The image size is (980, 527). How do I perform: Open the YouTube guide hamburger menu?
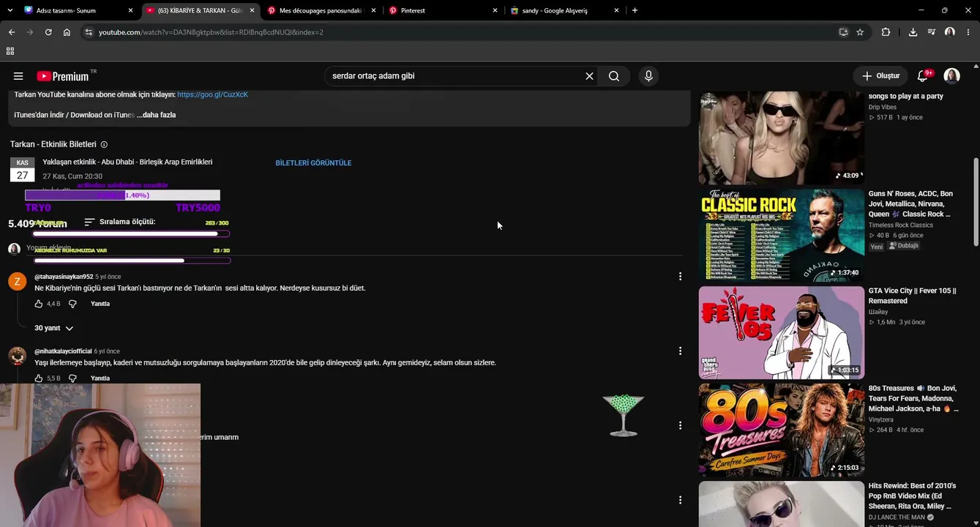tap(18, 76)
